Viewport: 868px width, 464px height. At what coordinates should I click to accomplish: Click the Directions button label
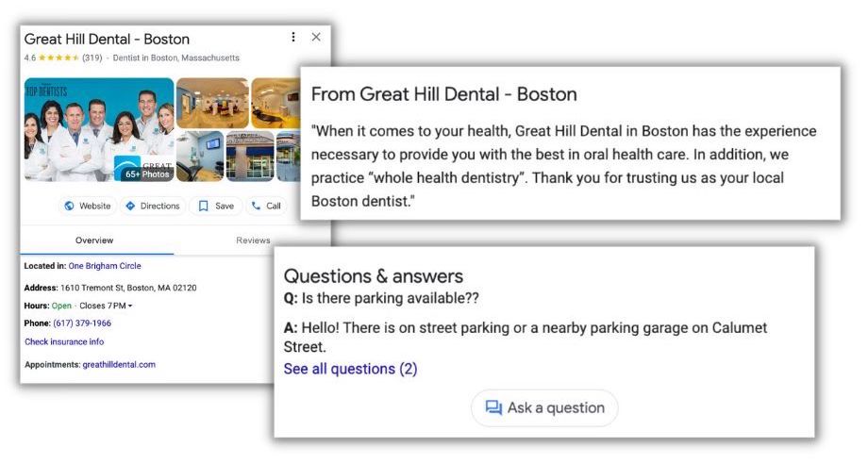[160, 206]
